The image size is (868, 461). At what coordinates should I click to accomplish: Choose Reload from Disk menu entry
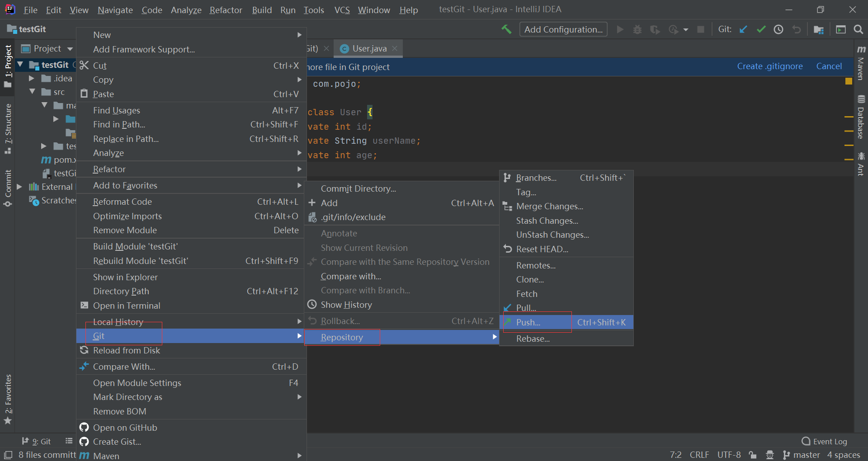[x=191, y=350]
